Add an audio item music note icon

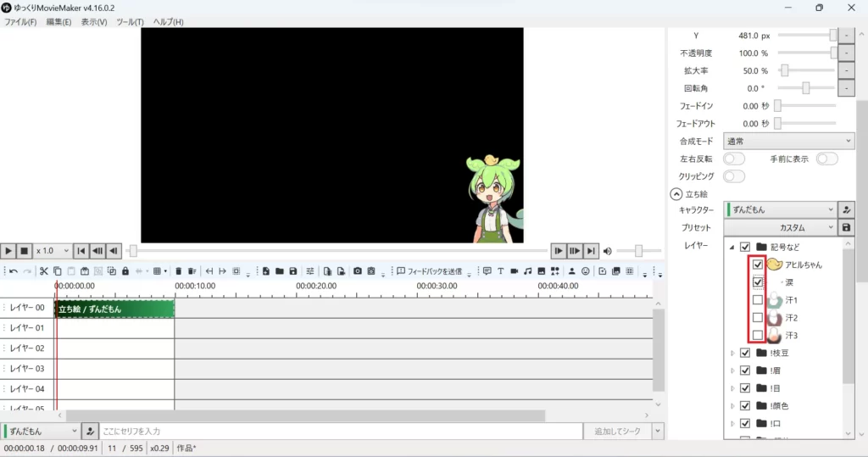[x=527, y=271]
